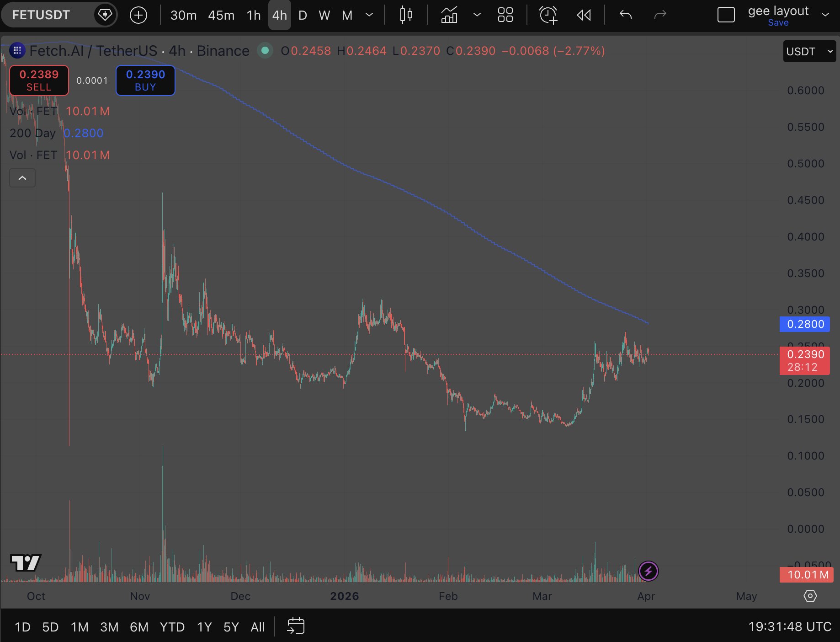Add a symbol with the plus icon
The width and height of the screenshot is (840, 642).
point(138,15)
